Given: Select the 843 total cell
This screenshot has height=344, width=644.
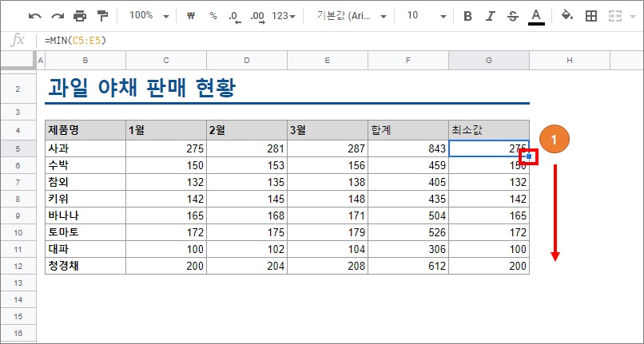Looking at the screenshot, I should coord(407,148).
